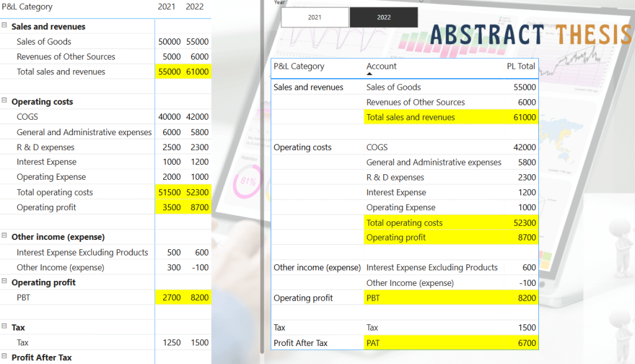This screenshot has height=364, width=635.
Task: Click the 2022 column header in matrix
Action: click(194, 7)
